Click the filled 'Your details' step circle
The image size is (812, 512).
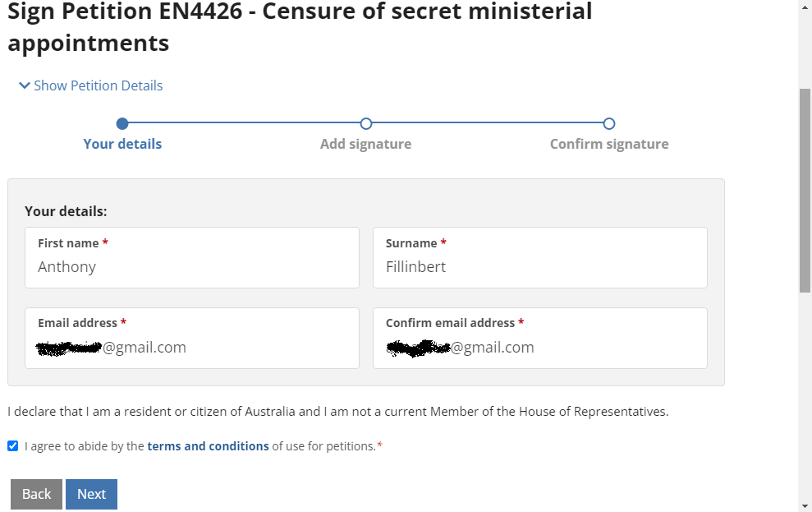pos(122,124)
